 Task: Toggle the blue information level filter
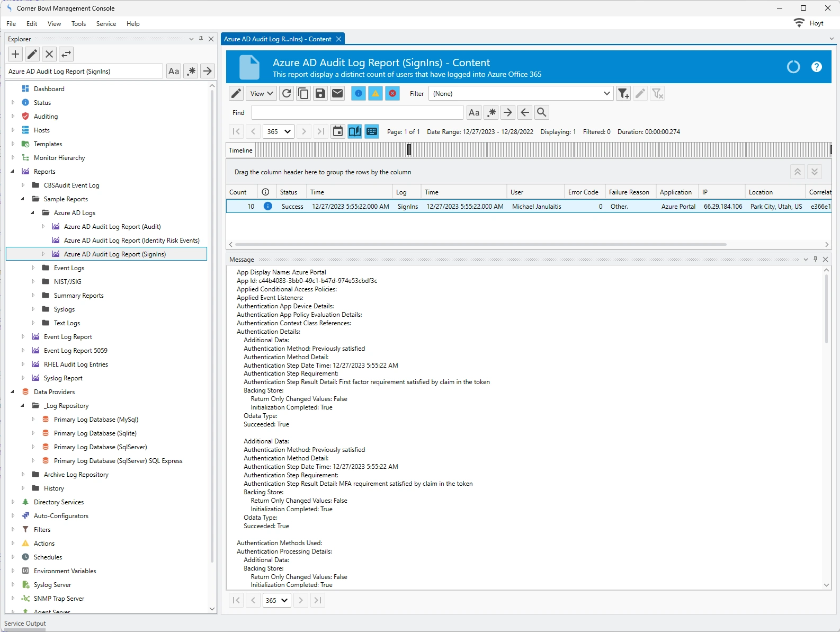(359, 94)
